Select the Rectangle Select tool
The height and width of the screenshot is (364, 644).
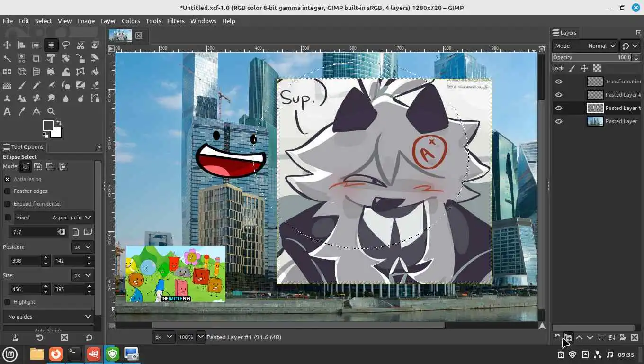point(36,45)
